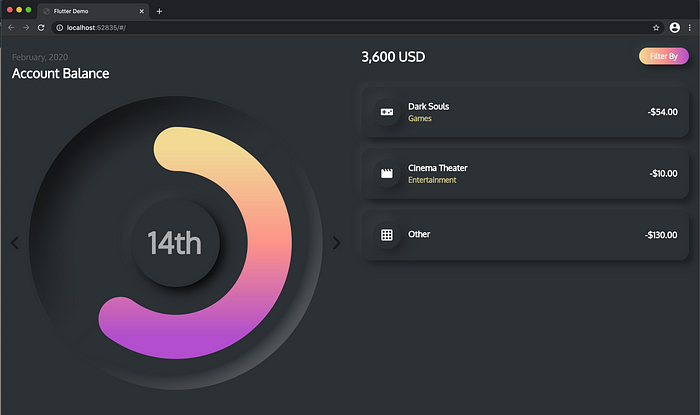Reload the localhost page
This screenshot has width=700, height=415.
[x=41, y=28]
